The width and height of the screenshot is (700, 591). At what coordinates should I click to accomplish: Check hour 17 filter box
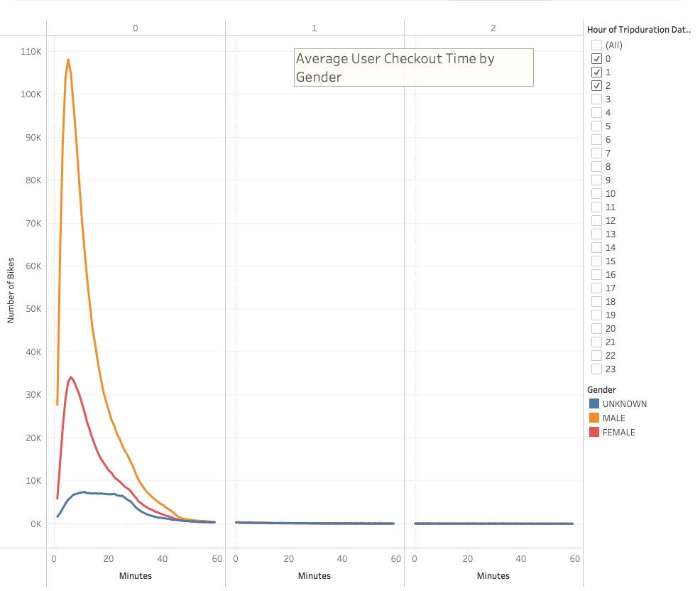coord(596,288)
